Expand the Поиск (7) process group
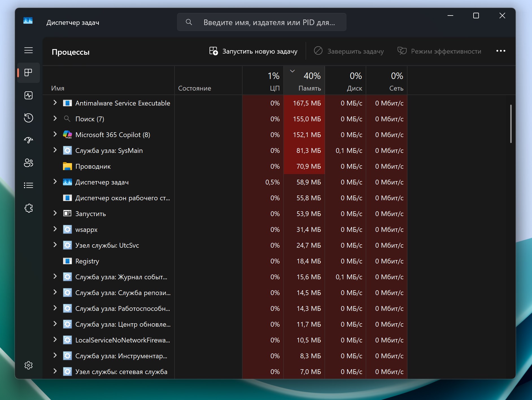This screenshot has width=532, height=400. coord(55,119)
